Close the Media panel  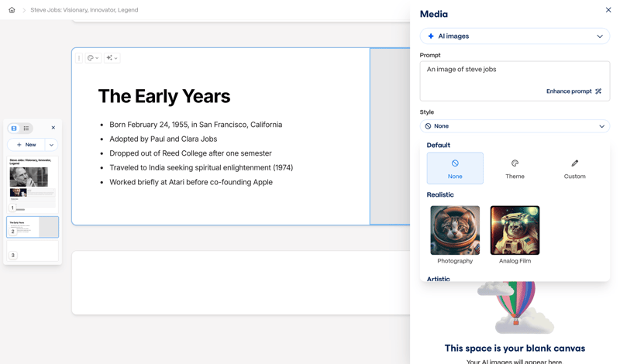point(608,10)
